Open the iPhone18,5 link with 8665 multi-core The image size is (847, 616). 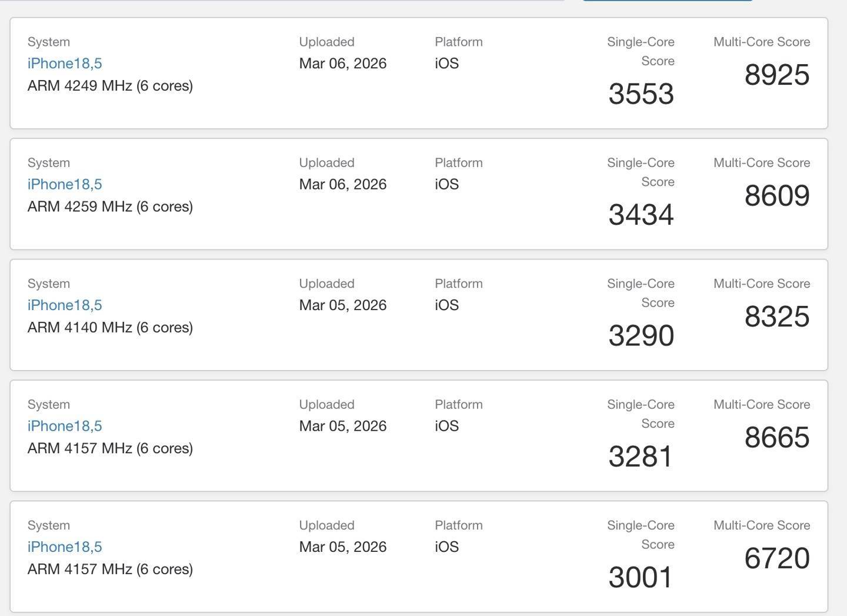coord(65,426)
